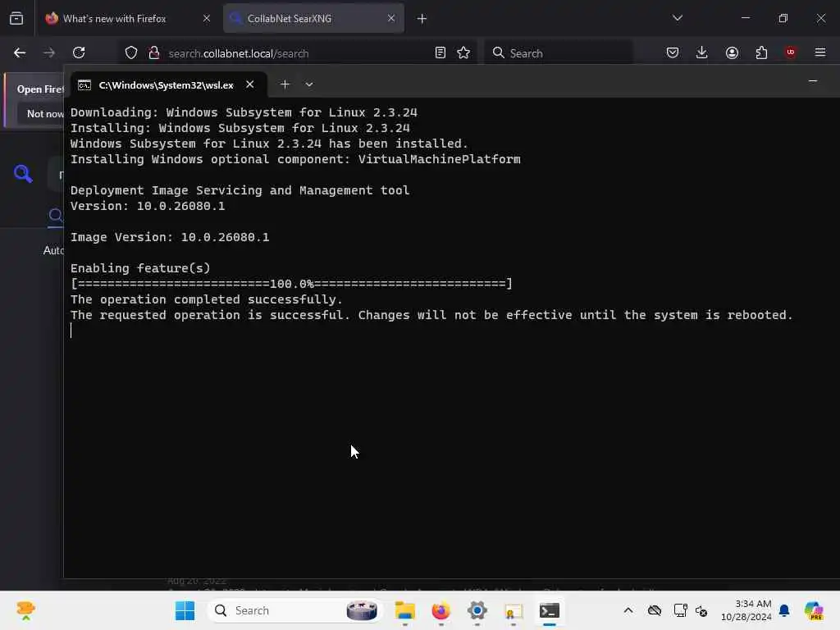
Task: Click the Not now button in Firefox
Action: [44, 113]
